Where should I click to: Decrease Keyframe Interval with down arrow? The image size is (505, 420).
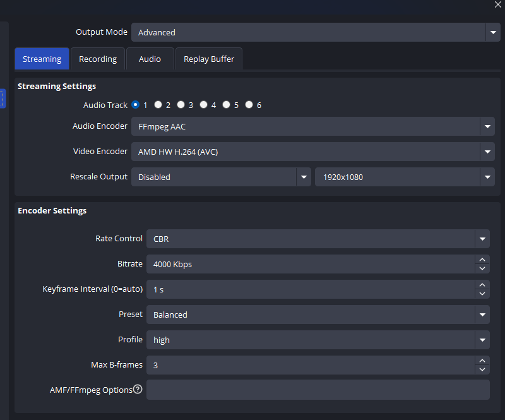coord(482,294)
